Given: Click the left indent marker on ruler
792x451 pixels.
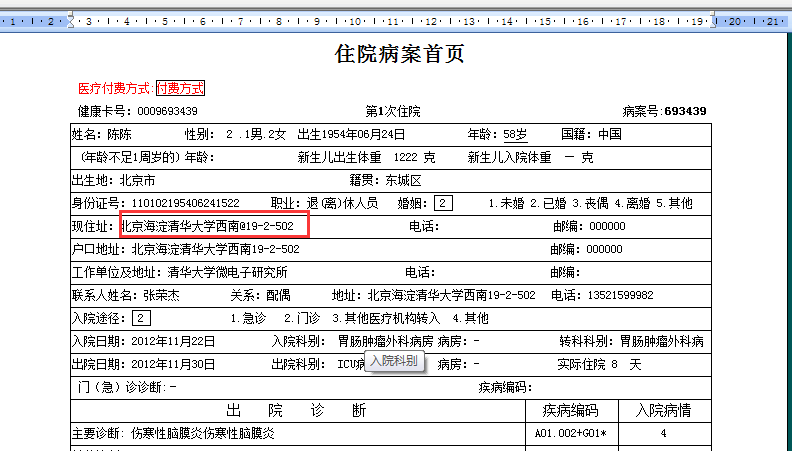Looking at the screenshot, I should (71, 21).
